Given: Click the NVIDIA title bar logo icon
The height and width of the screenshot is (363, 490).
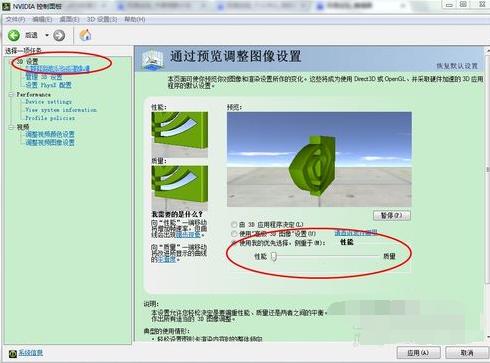Looking at the screenshot, I should (6, 6).
